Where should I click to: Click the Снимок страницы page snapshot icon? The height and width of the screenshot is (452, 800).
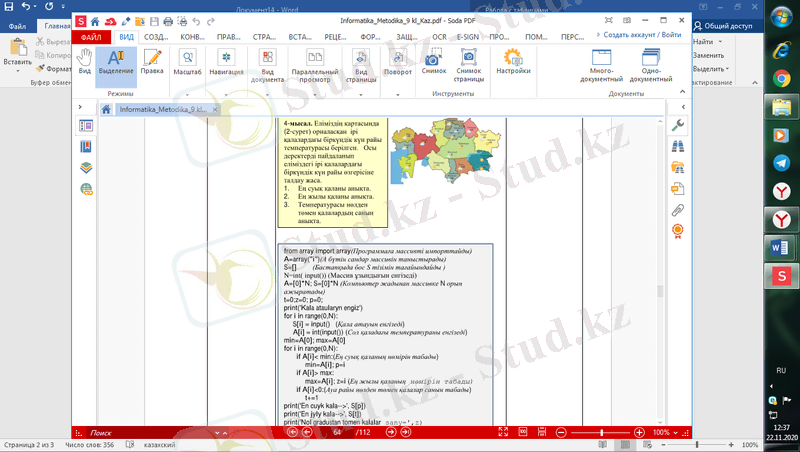(x=468, y=63)
